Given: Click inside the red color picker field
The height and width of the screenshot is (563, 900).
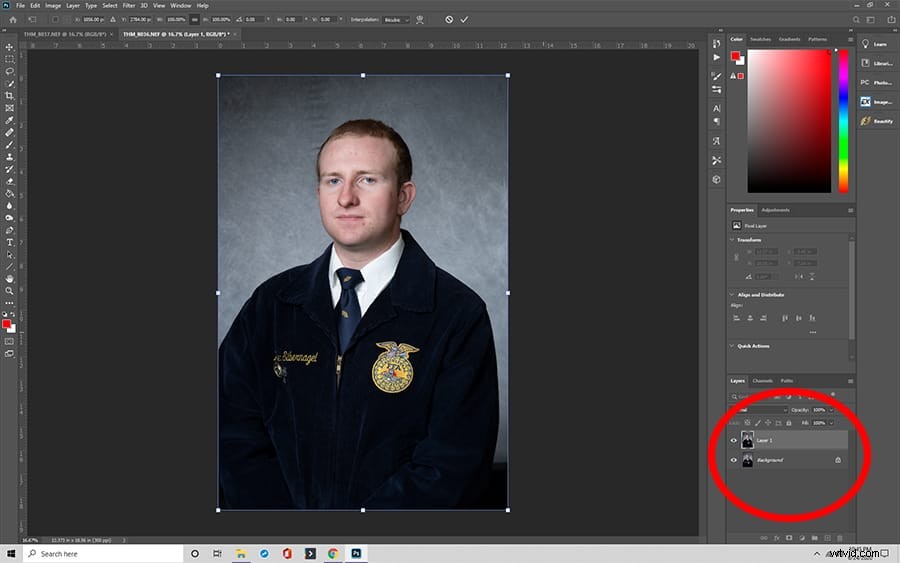Looking at the screenshot, I should coord(789,121).
